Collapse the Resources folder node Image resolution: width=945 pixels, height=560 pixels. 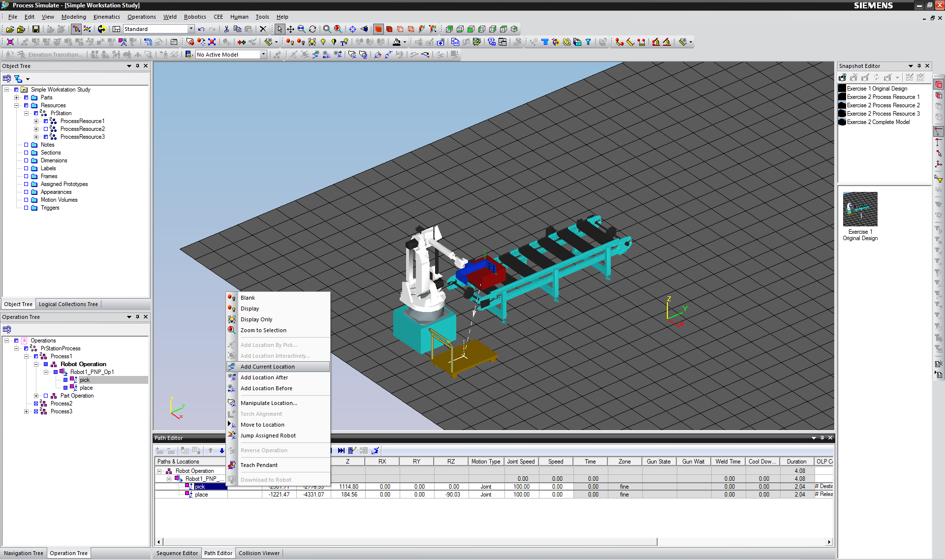pos(16,105)
